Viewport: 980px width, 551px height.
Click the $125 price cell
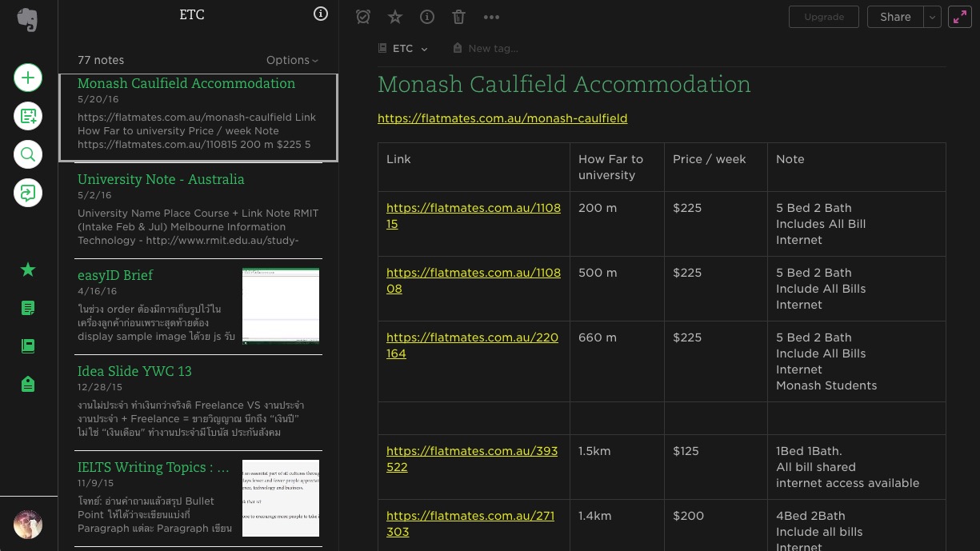pos(716,467)
